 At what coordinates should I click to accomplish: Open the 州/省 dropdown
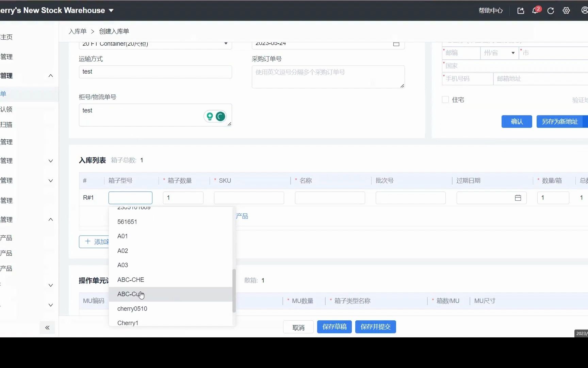click(x=499, y=53)
